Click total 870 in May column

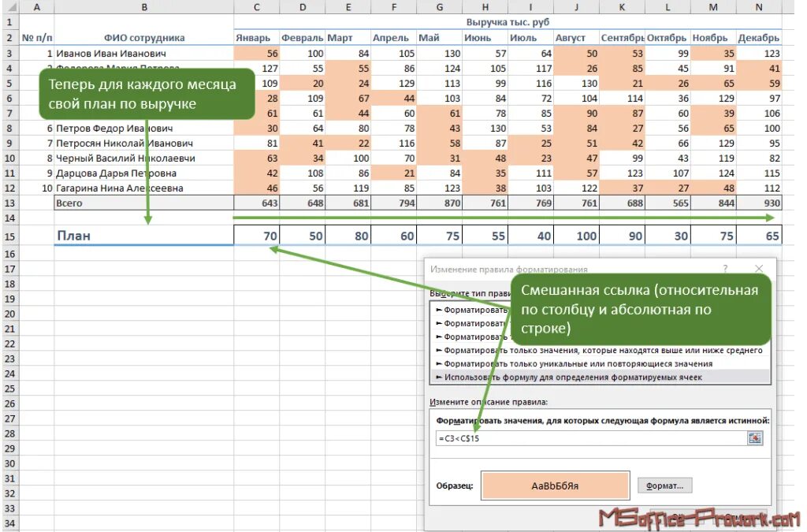pyautogui.click(x=439, y=203)
